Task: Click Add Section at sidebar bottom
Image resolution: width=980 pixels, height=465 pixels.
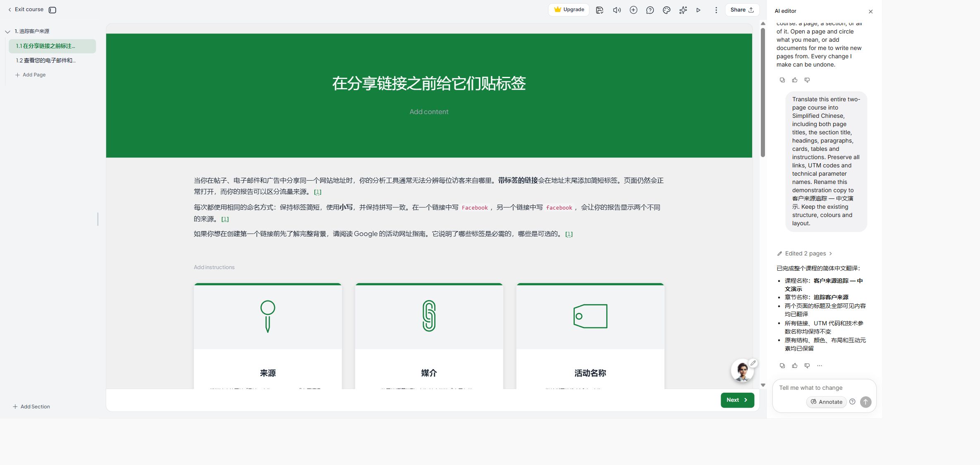Action: 31,407
